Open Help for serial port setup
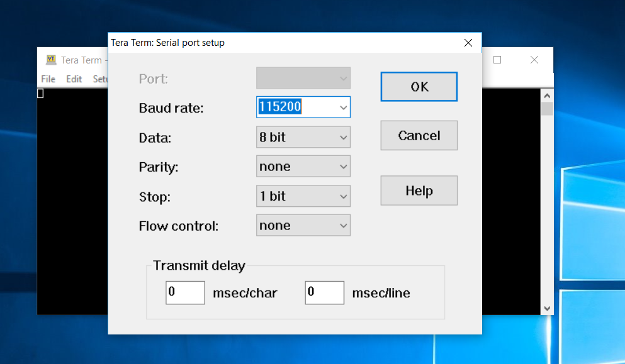Viewport: 625px width, 364px height. (x=419, y=190)
